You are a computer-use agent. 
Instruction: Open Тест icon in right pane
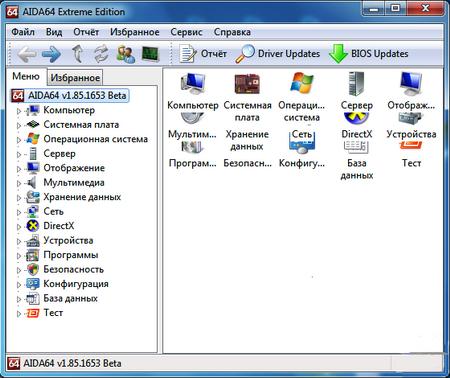[x=411, y=155]
